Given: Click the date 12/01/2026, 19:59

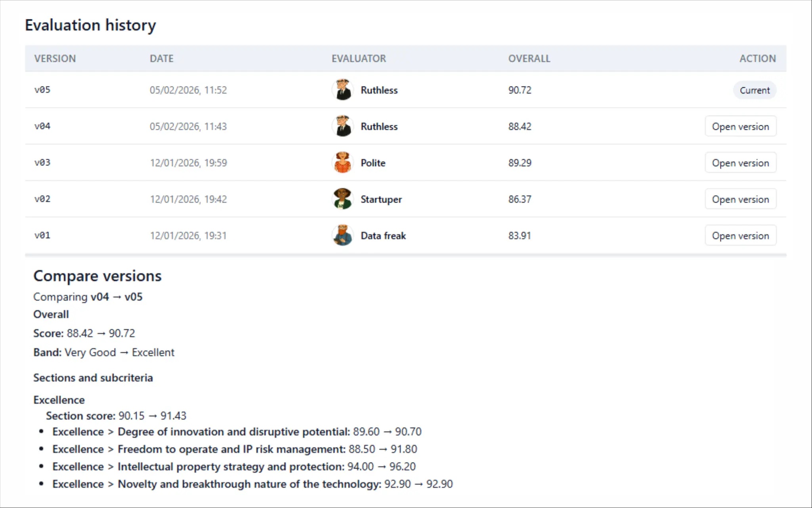Looking at the screenshot, I should coord(188,163).
